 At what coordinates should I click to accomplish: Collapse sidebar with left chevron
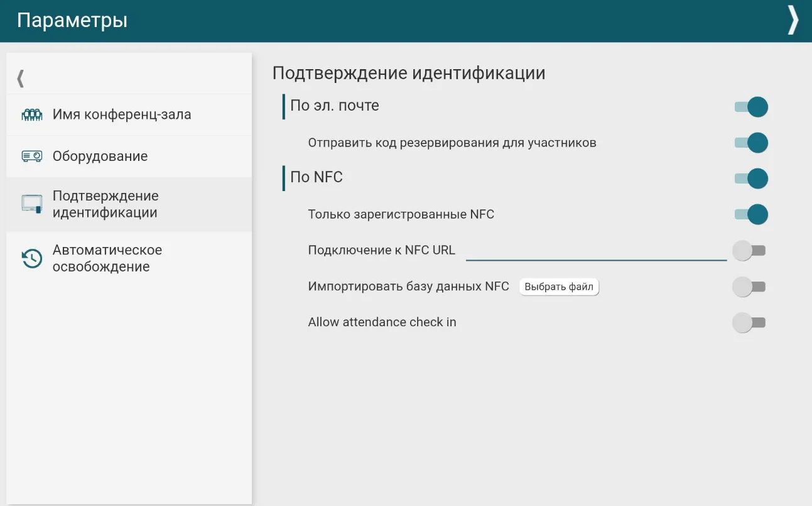[x=21, y=79]
